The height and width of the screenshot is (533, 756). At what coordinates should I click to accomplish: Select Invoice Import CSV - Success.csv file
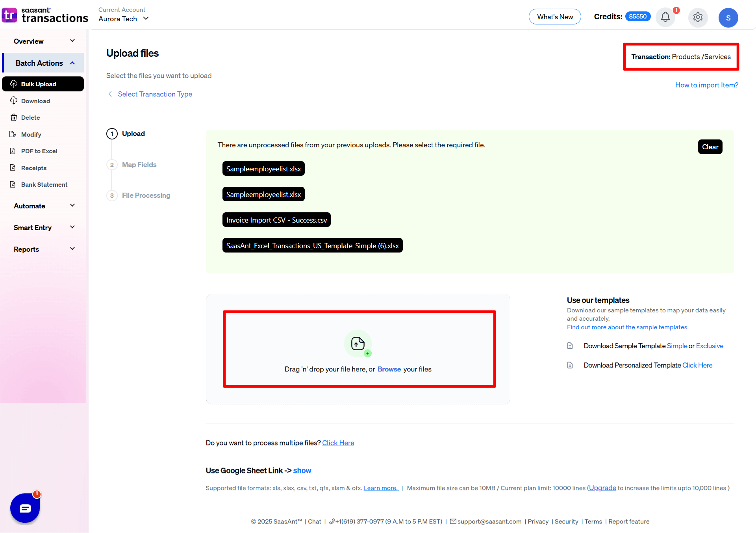coord(276,220)
